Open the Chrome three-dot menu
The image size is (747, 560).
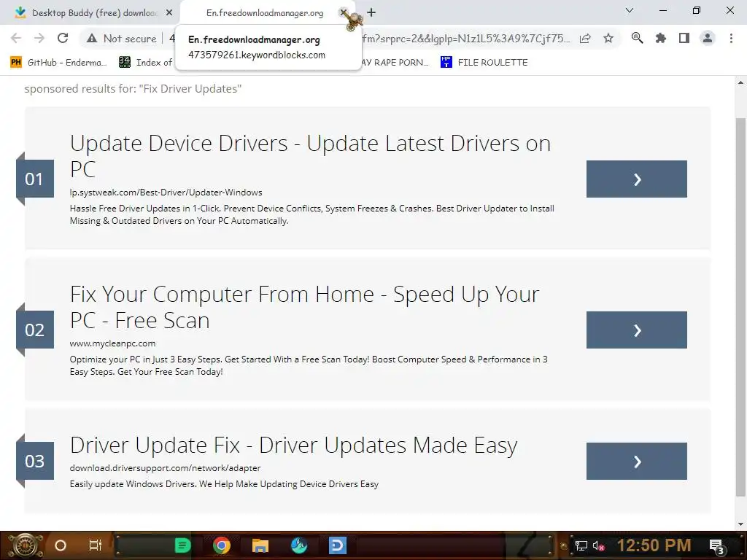(x=731, y=38)
